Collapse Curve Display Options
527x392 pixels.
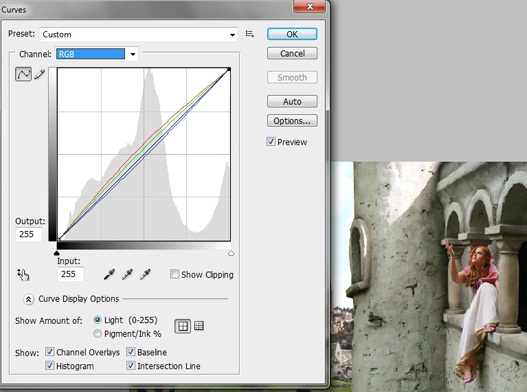click(29, 299)
